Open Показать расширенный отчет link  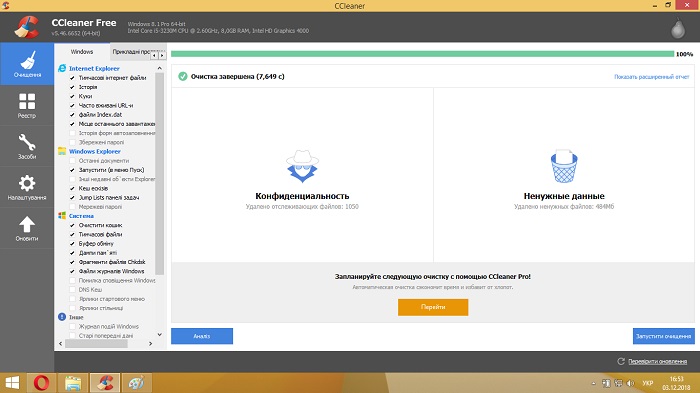click(651, 77)
